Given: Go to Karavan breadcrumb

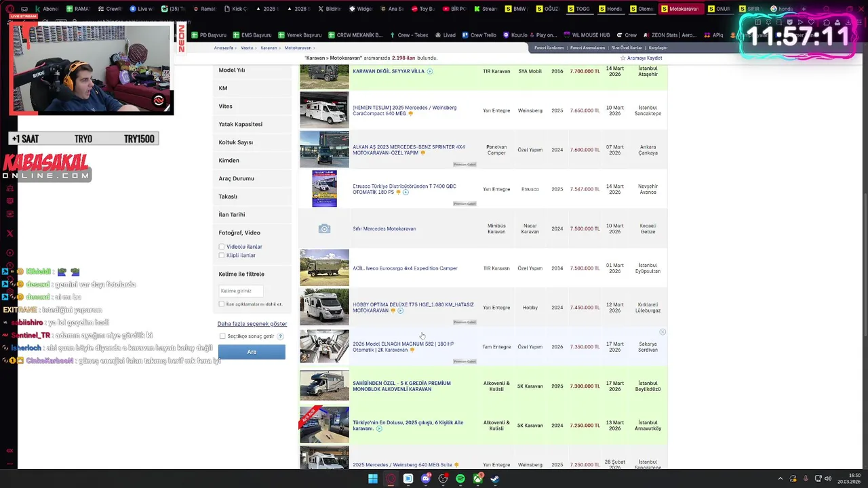Looking at the screenshot, I should point(269,48).
